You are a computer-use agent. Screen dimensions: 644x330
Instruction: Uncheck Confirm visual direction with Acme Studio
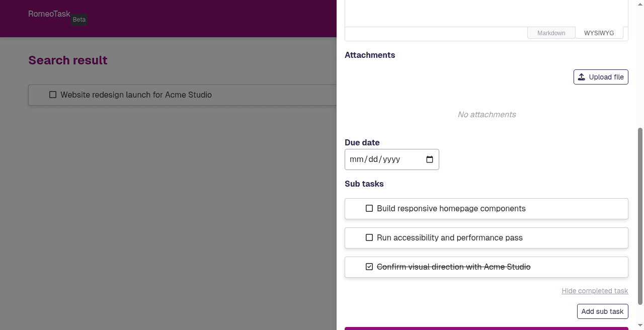point(369,267)
